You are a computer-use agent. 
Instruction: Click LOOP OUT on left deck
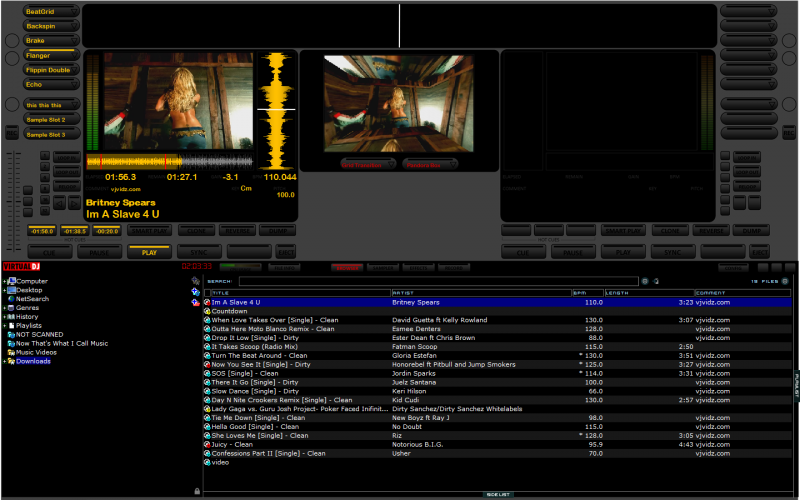[x=67, y=172]
